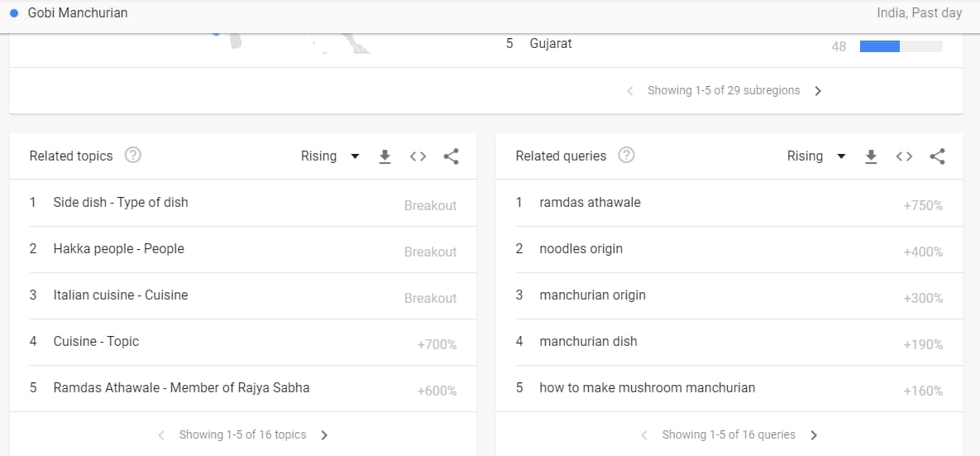Open help tooltip for Related queries
The width and height of the screenshot is (980, 456).
pos(626,155)
